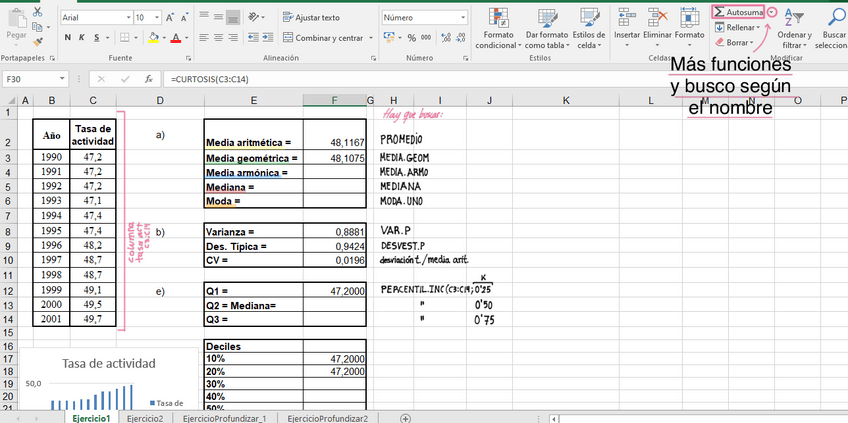The height and width of the screenshot is (423, 848).
Task: Open the Name Box dropdown arrow
Action: point(63,79)
